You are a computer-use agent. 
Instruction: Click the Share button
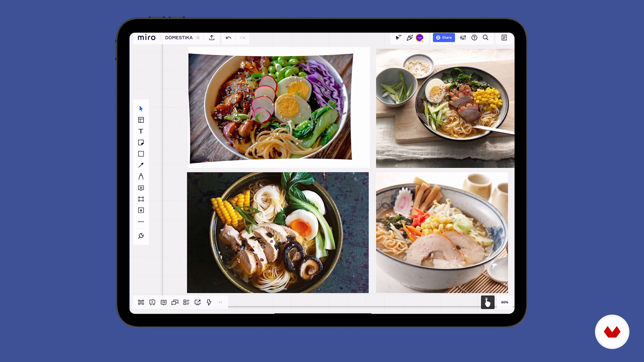click(x=444, y=38)
